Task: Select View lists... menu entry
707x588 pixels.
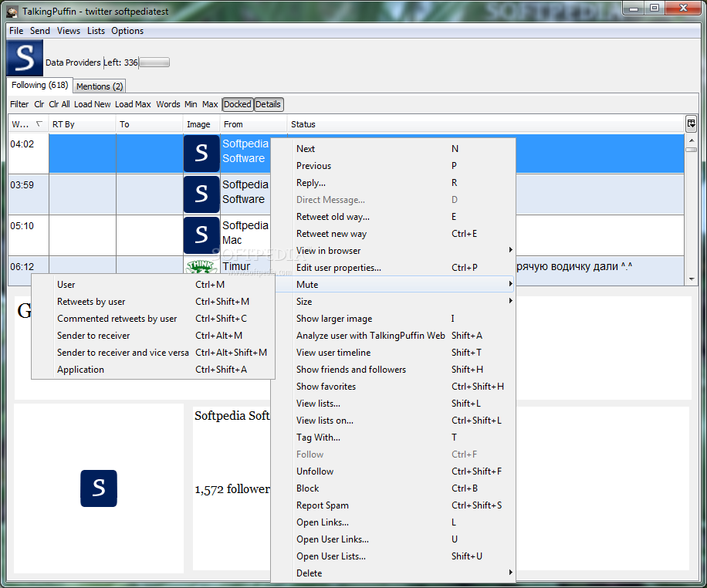Action: tap(393, 404)
